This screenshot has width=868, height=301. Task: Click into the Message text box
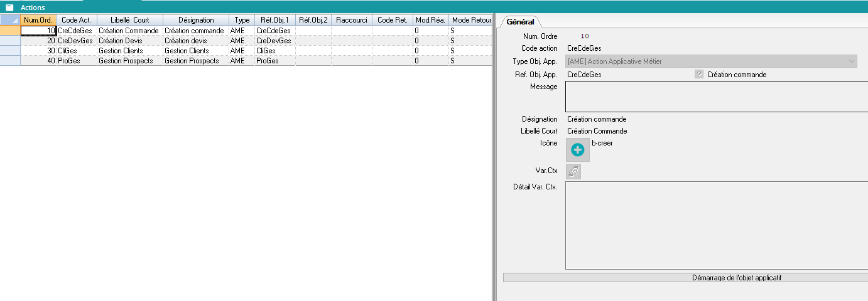pos(716,97)
